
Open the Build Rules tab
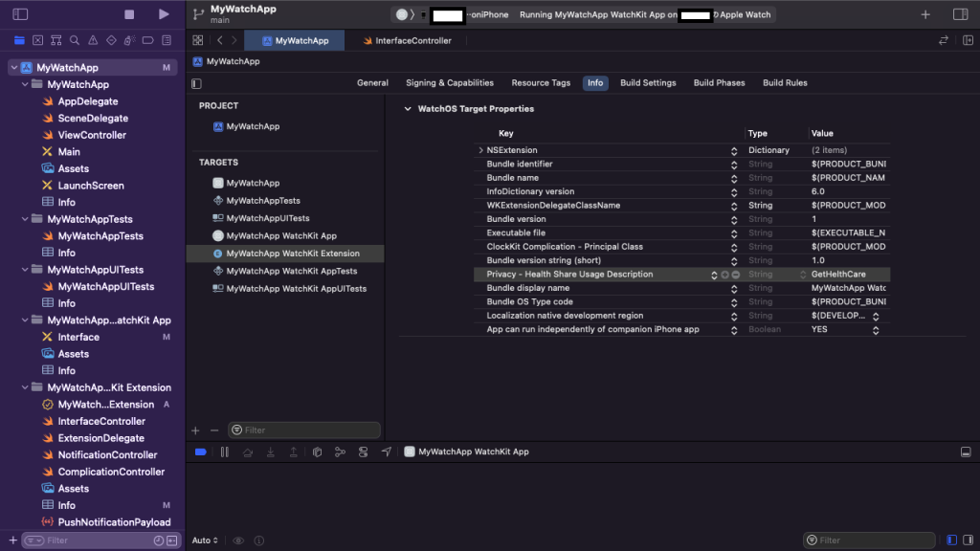click(x=785, y=82)
